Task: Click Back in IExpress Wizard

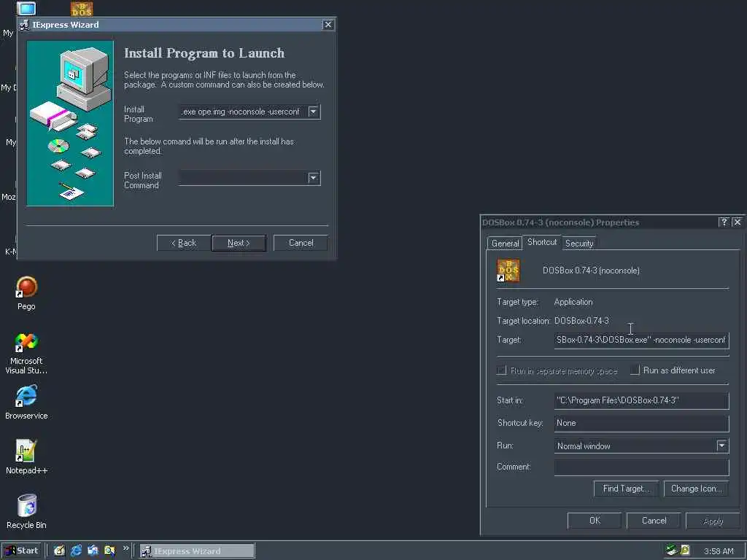Action: [x=184, y=243]
